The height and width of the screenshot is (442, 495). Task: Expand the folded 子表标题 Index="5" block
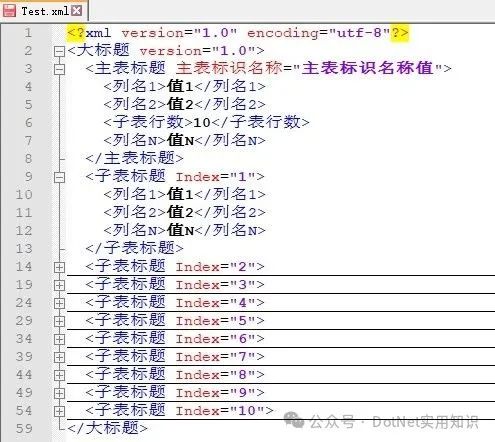click(x=59, y=321)
